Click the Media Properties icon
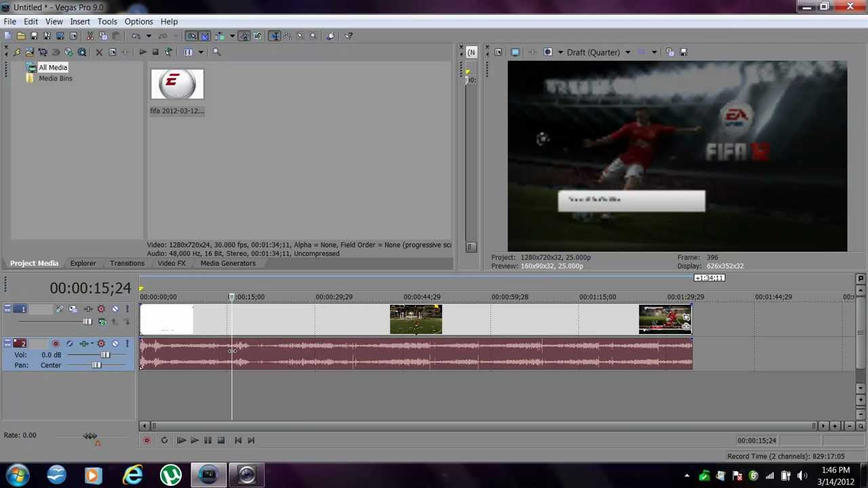The image size is (868, 488). (113, 52)
